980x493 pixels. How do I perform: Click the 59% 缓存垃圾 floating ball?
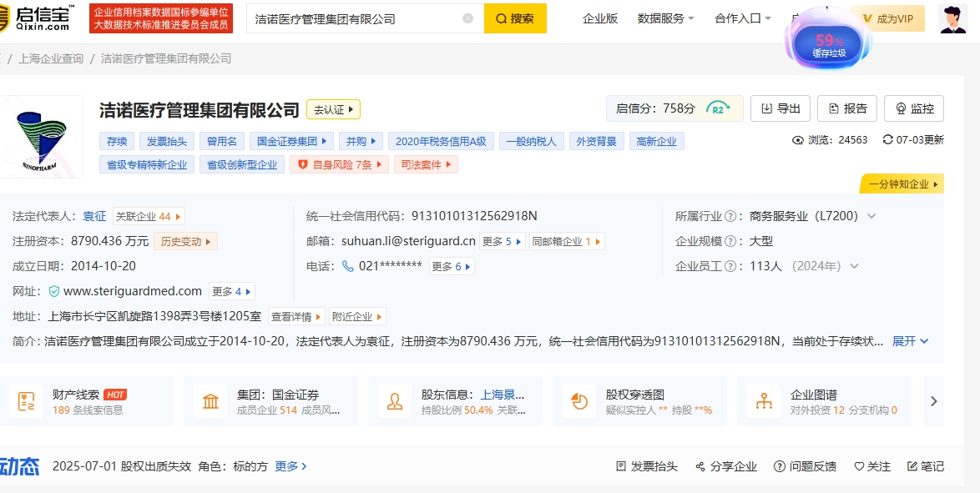(x=828, y=45)
